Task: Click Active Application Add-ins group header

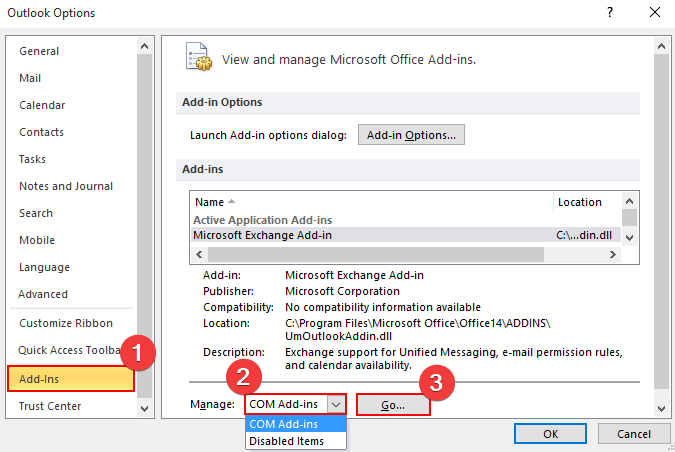Action: (263, 220)
